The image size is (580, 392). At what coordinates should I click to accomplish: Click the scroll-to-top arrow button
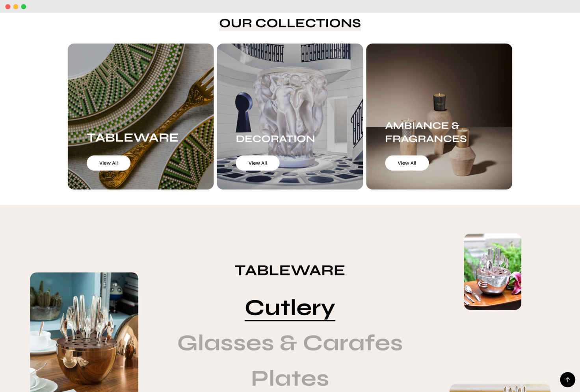[567, 379]
